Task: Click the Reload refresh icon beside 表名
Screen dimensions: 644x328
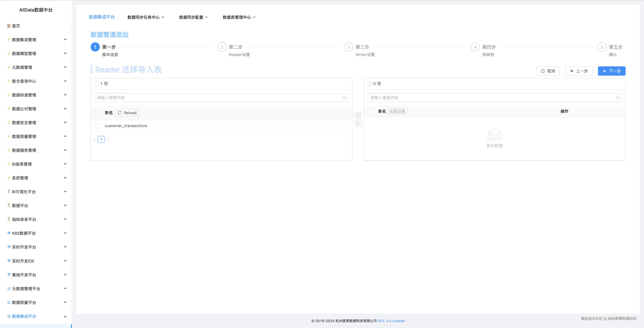Action: point(120,113)
